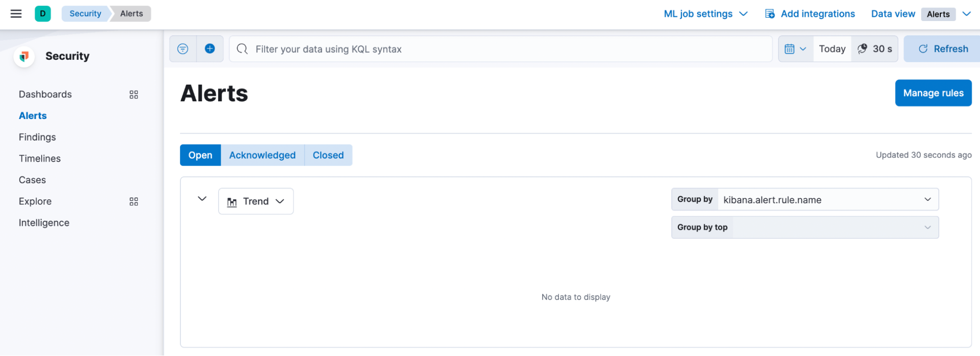Open Intelligence in the sidebar

pyautogui.click(x=44, y=223)
